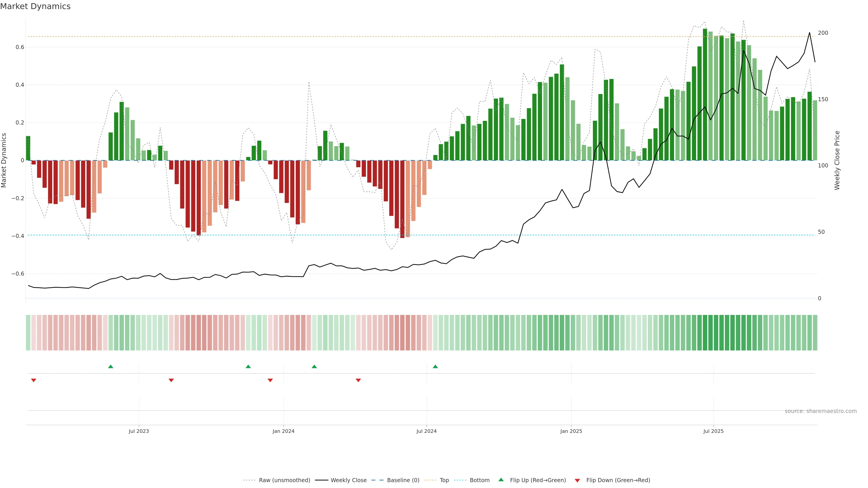Image resolution: width=868 pixels, height=488 pixels.
Task: Click the first green flip-up triangle marker
Action: click(x=111, y=366)
